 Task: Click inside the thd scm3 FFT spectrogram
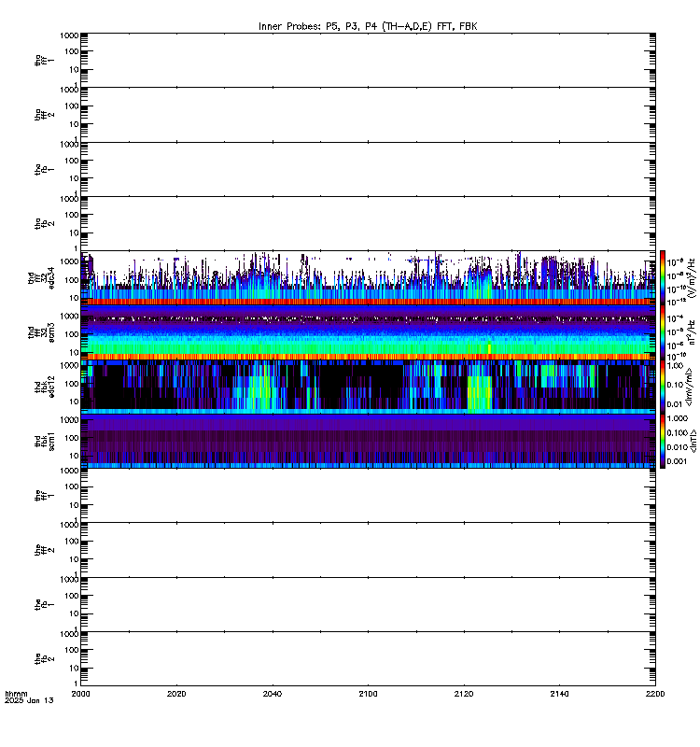pyautogui.click(x=368, y=332)
